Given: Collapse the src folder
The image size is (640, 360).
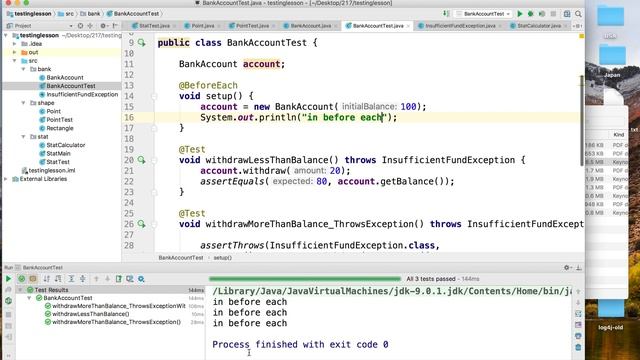Looking at the screenshot, I should click(14, 61).
